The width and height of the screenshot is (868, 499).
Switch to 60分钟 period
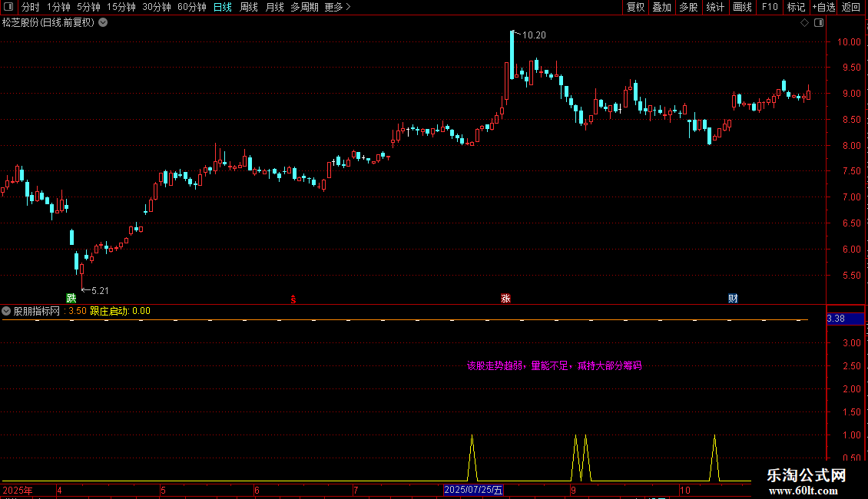[x=192, y=7]
